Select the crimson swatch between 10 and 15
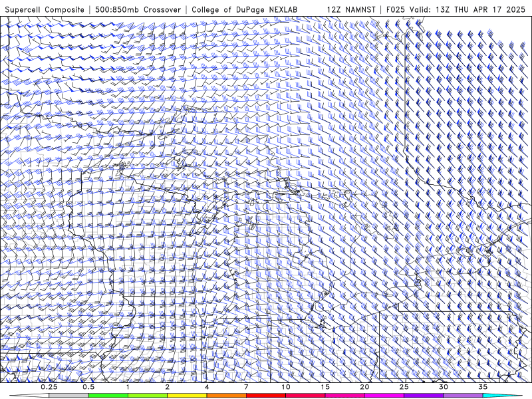This screenshot has width=532, height=399. 305,396
